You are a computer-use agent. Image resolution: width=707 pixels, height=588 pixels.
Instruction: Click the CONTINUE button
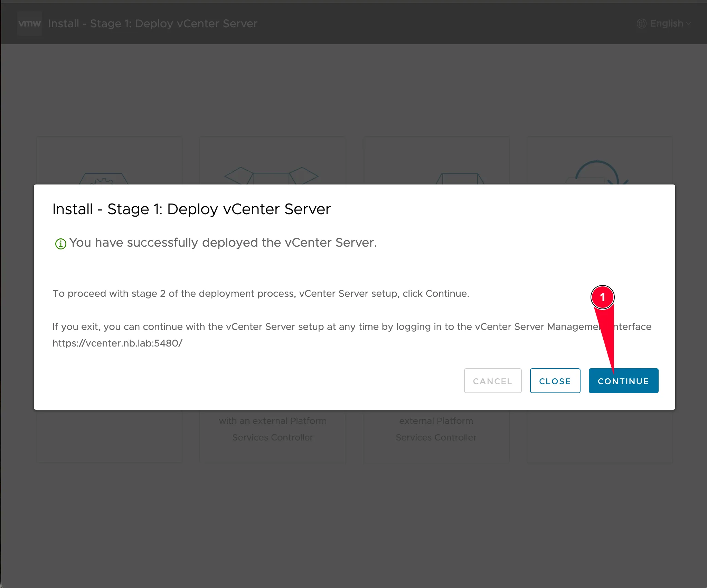pos(623,381)
